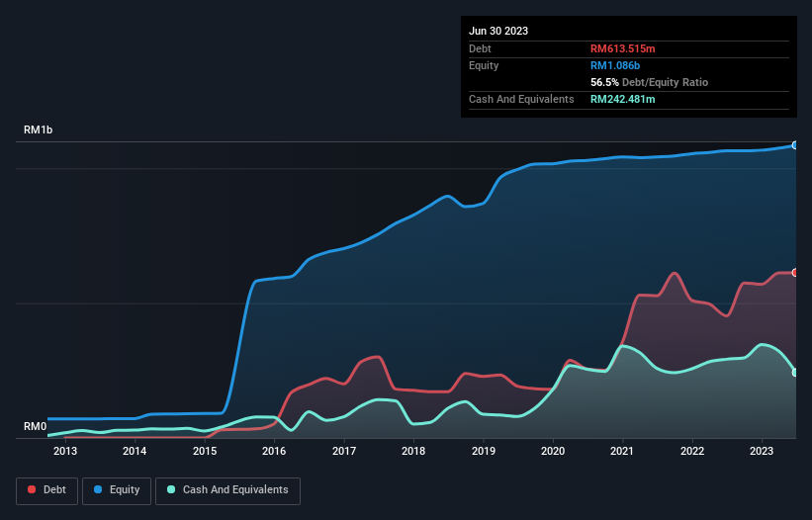The width and height of the screenshot is (812, 520).
Task: Click the Debt label in tooltip
Action: click(480, 48)
